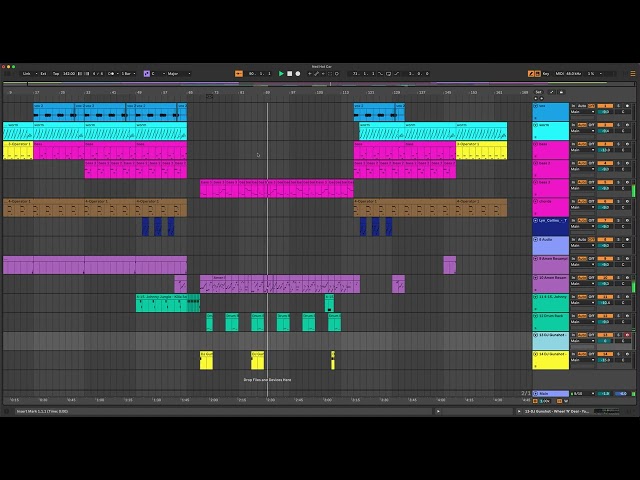Screen dimensions: 640x480
Task: Click the Arrangement Record circle button
Action: click(298, 73)
